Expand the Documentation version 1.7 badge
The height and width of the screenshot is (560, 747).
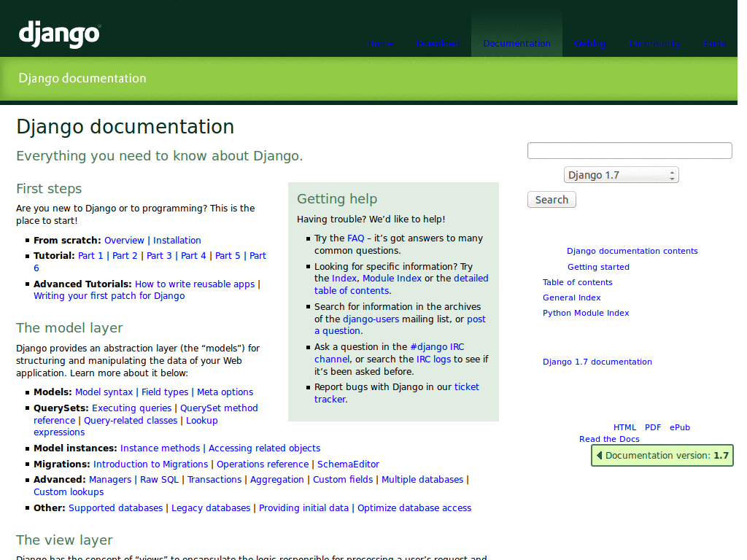(662, 455)
